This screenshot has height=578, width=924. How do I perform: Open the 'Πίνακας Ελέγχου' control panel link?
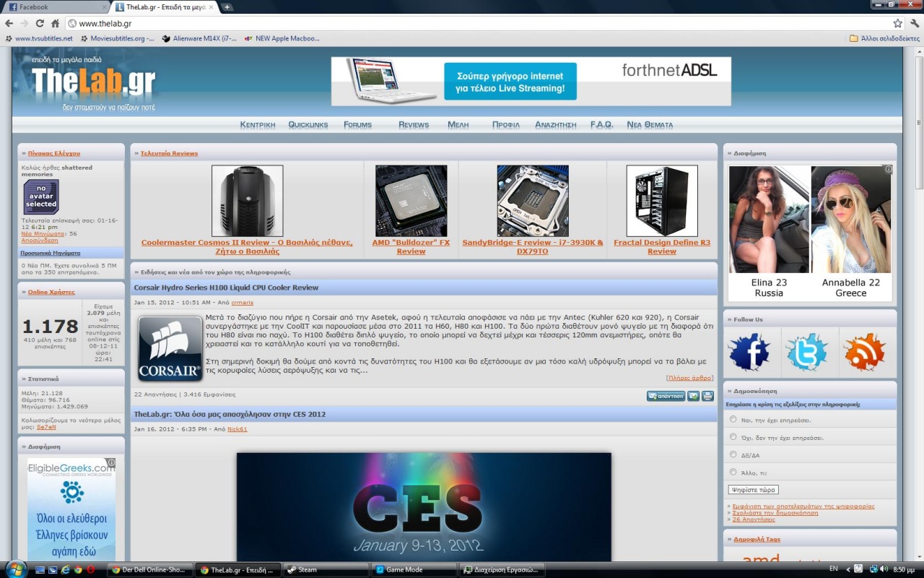tap(54, 153)
